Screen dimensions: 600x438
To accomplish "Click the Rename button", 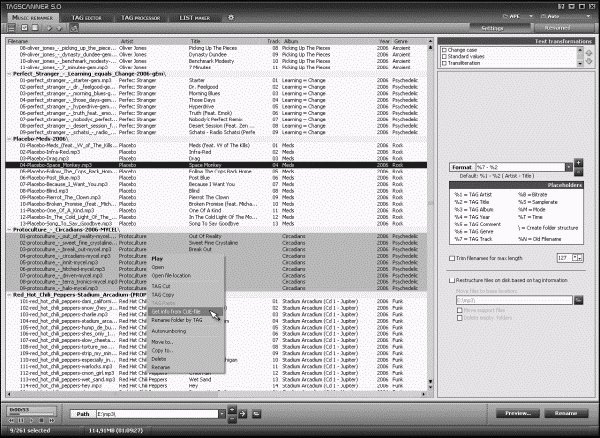I will point(566,413).
